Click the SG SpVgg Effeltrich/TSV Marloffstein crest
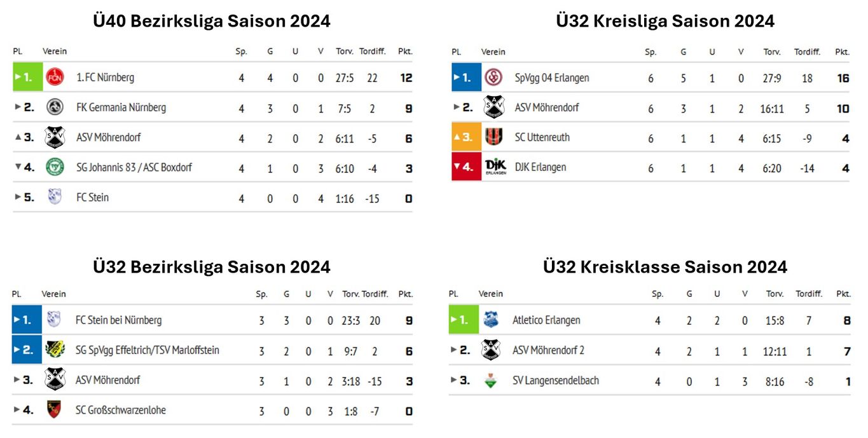Screen dimensions: 868x438 click(x=55, y=350)
